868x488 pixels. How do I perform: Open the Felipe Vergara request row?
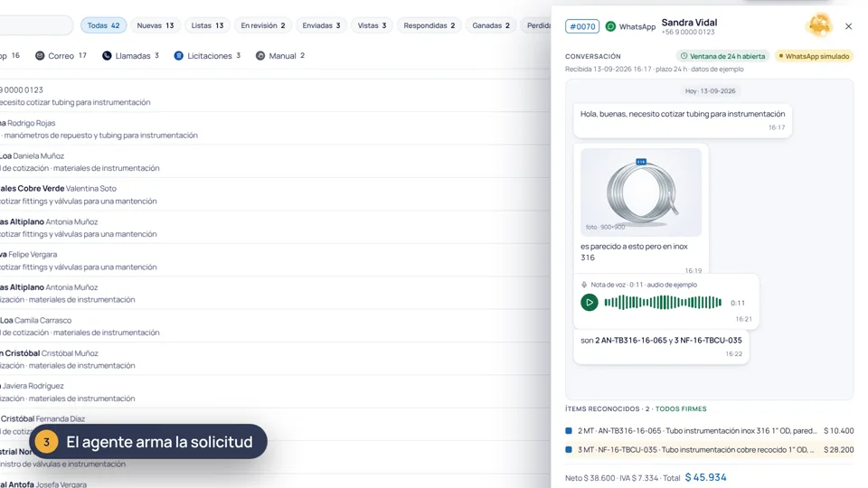tap(275, 260)
